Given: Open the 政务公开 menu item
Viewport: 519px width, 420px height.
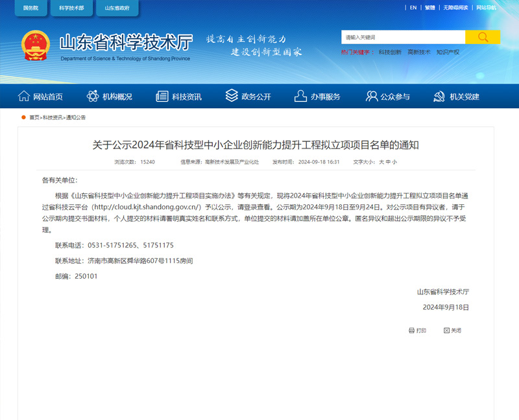Looking at the screenshot, I should coord(256,97).
